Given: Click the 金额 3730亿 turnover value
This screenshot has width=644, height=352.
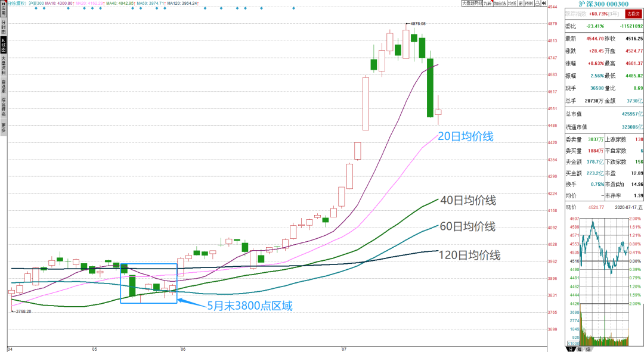Looking at the screenshot, I should [x=634, y=101].
